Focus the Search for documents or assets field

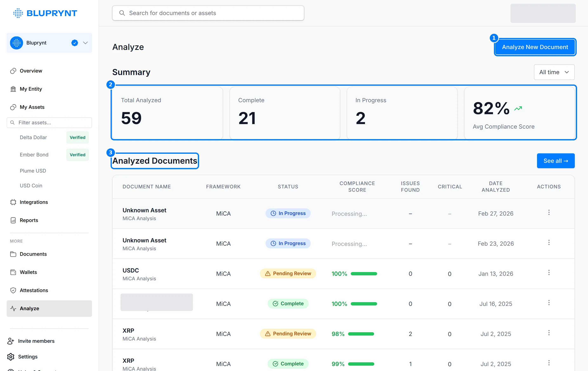tap(208, 13)
